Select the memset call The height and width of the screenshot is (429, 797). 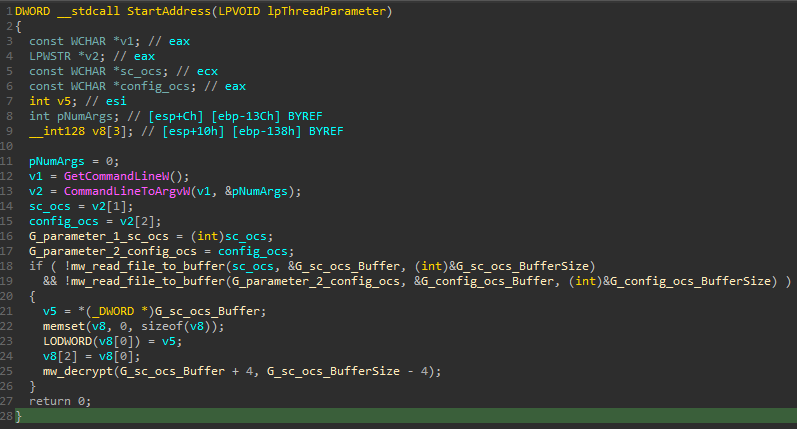click(x=64, y=326)
